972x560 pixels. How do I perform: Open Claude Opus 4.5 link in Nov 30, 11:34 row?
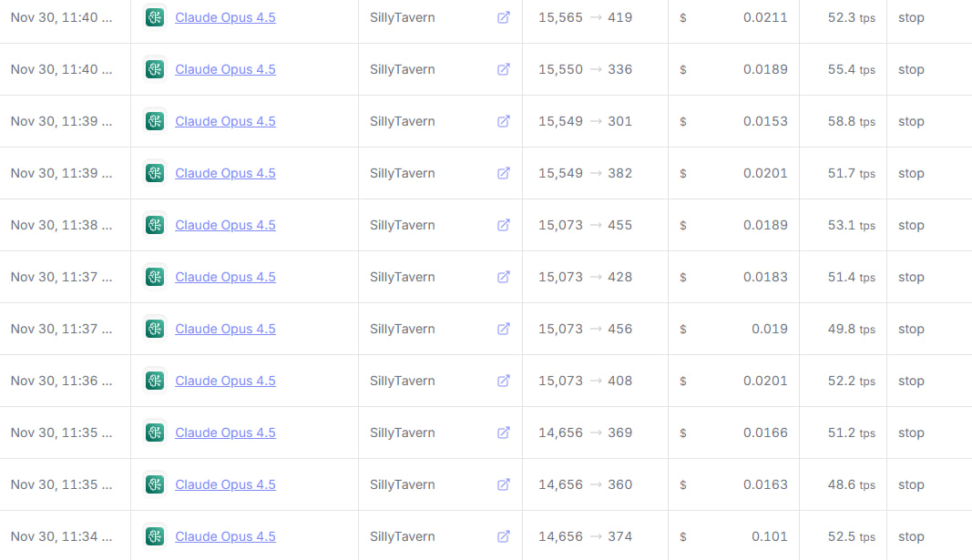[225, 536]
